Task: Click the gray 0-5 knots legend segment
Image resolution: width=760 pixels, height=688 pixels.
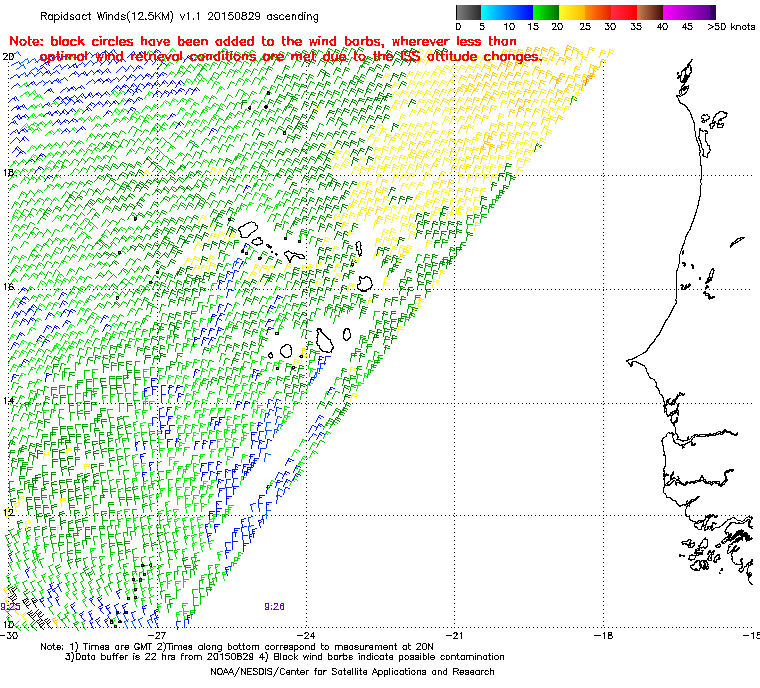Action: click(468, 12)
